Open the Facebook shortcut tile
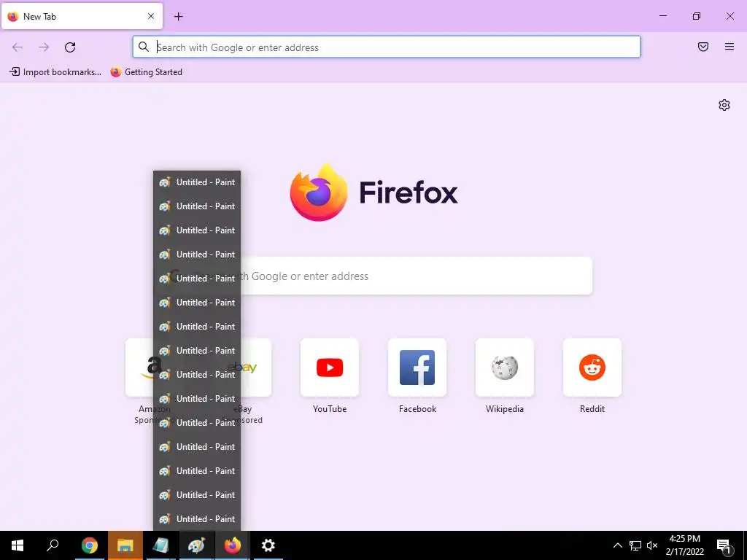 coord(417,367)
